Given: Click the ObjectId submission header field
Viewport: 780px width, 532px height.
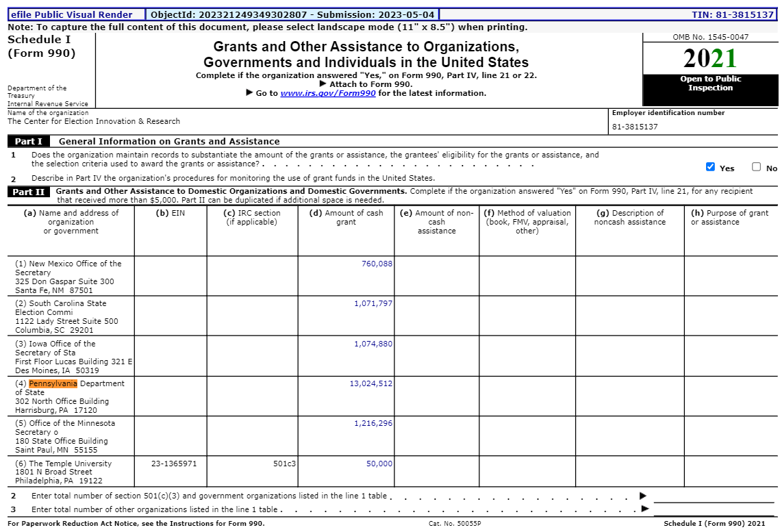Looking at the screenshot, I should pos(292,14).
